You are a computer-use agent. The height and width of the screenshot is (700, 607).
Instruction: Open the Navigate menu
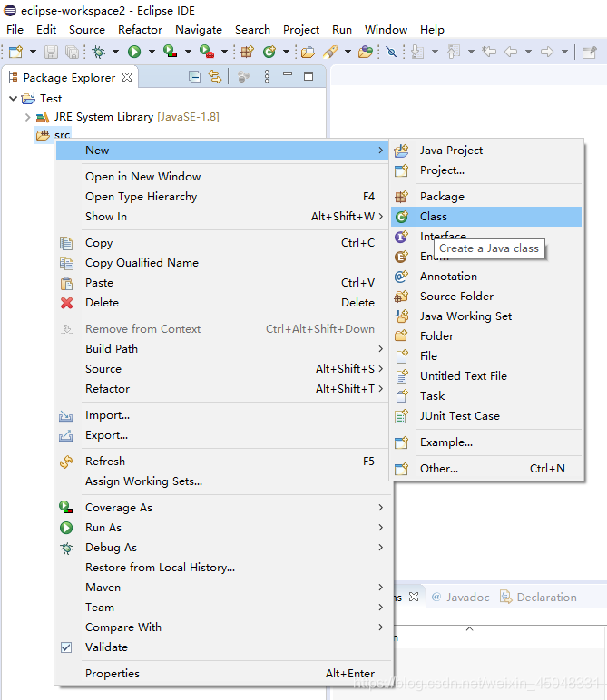pos(199,29)
